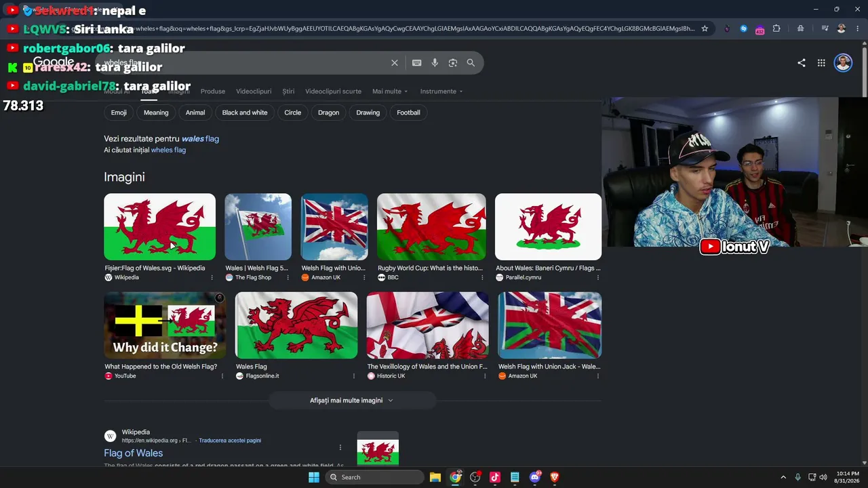The height and width of the screenshot is (488, 868).
Task: Click the Google share icon
Action: [x=802, y=63]
